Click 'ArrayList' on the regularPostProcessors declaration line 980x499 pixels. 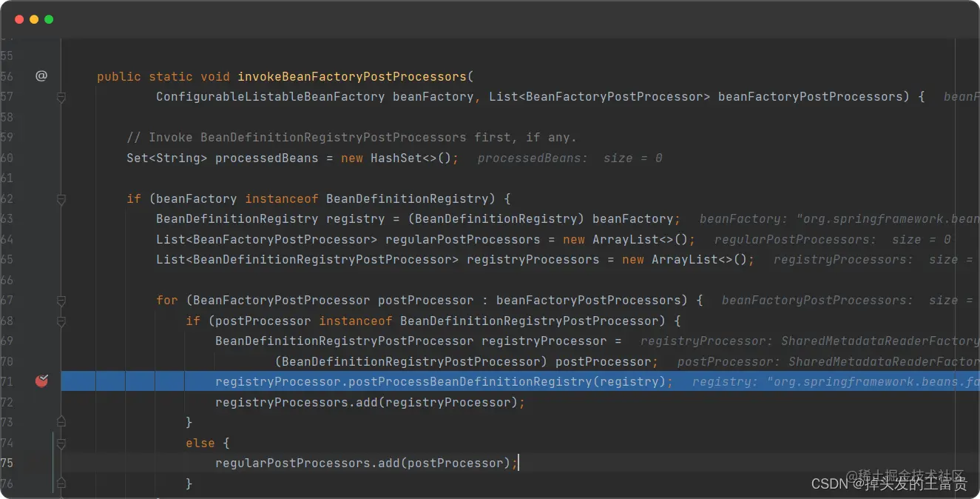[626, 239]
